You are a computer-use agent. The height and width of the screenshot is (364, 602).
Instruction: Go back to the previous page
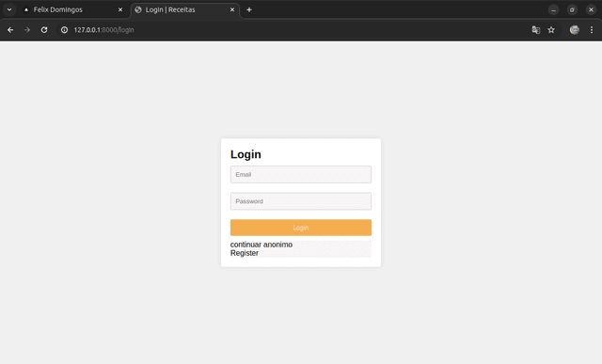[x=10, y=30]
